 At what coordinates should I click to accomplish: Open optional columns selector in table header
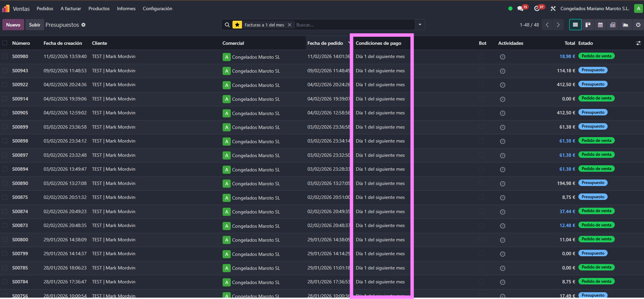[x=638, y=43]
